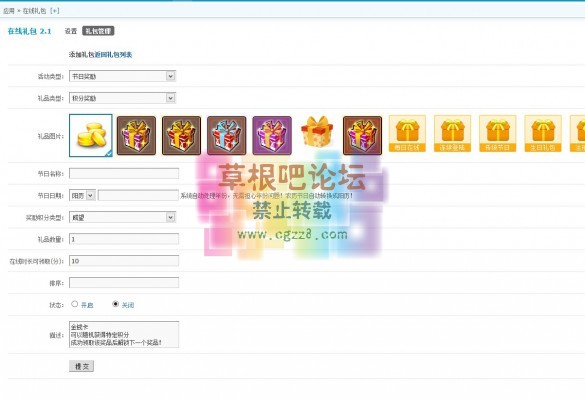Select the 传统节日 orange gift icon

click(497, 134)
